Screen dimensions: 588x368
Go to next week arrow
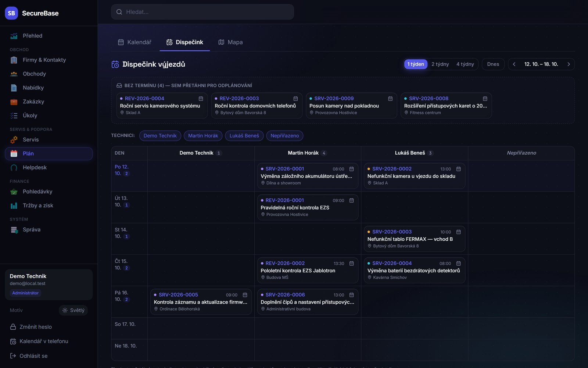[569, 64]
